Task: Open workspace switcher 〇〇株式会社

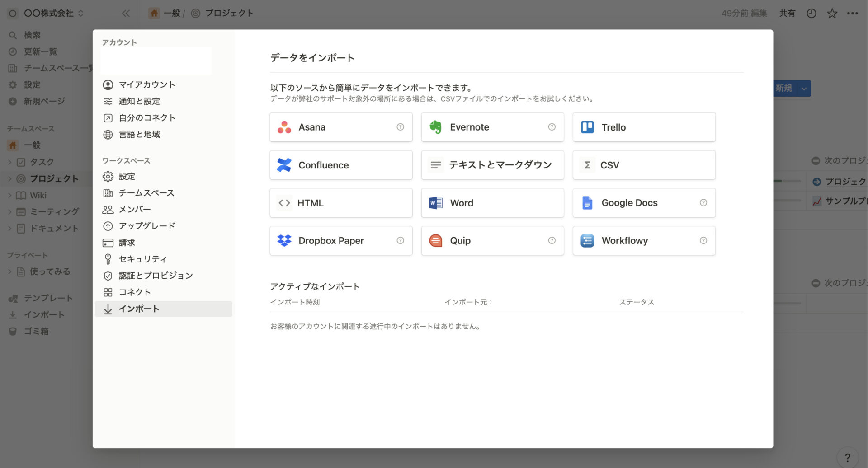Action: [x=46, y=13]
